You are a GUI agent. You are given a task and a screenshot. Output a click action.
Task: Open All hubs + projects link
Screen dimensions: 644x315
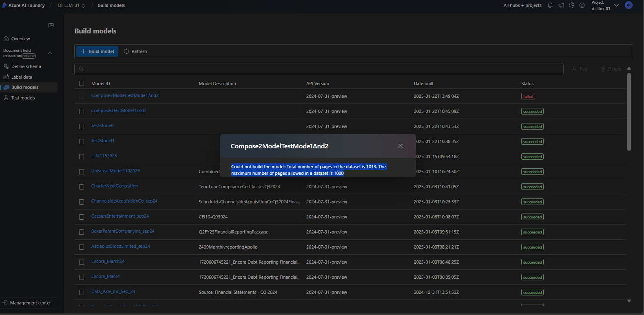click(522, 5)
